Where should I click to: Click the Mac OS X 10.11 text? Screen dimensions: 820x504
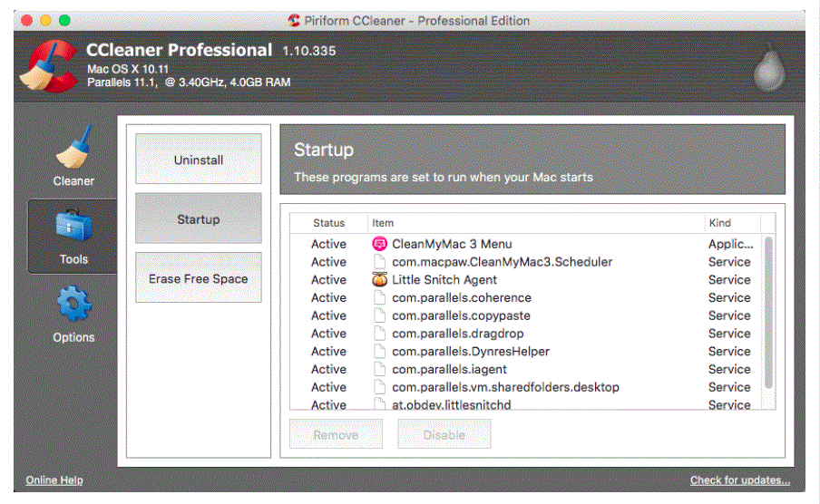[128, 69]
